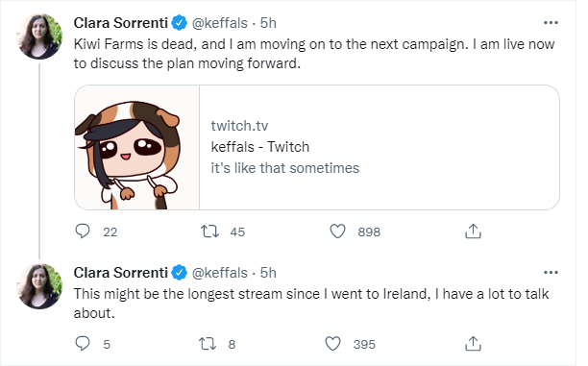Reply to the Kiwi Farms tweet

click(83, 232)
